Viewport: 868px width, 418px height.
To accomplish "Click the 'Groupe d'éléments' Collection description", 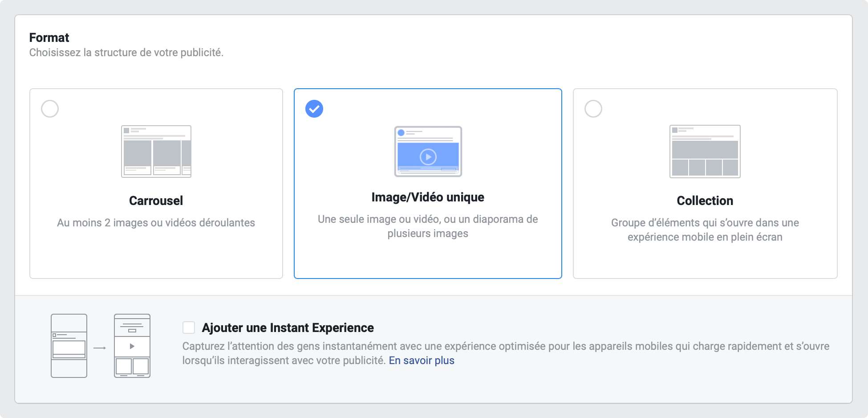I will tap(705, 230).
